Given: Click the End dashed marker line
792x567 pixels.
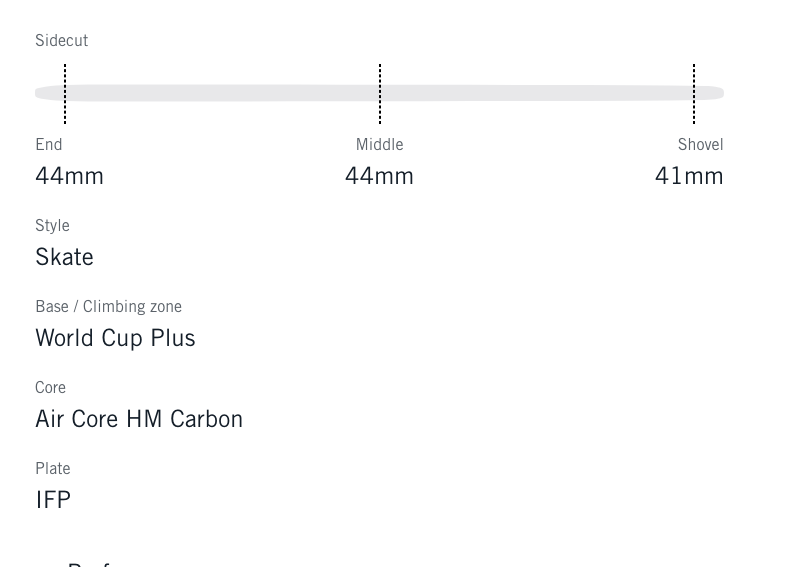Looking at the screenshot, I should pos(65,93).
